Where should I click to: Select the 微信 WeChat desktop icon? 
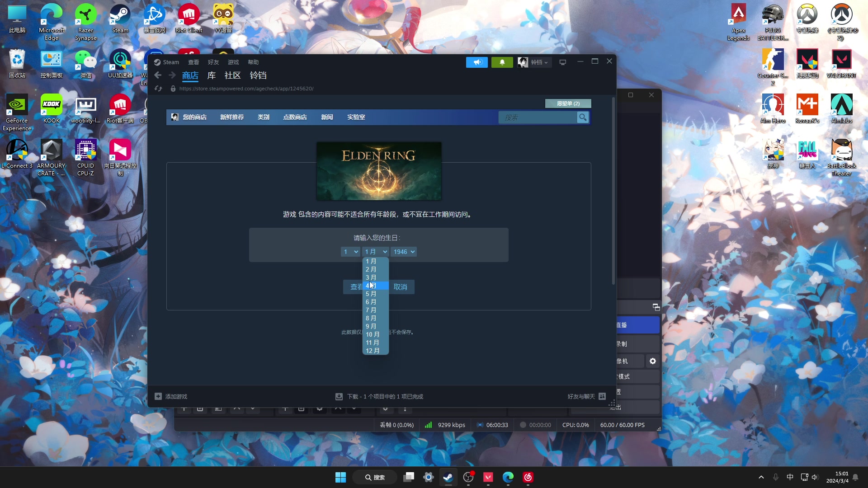point(85,64)
